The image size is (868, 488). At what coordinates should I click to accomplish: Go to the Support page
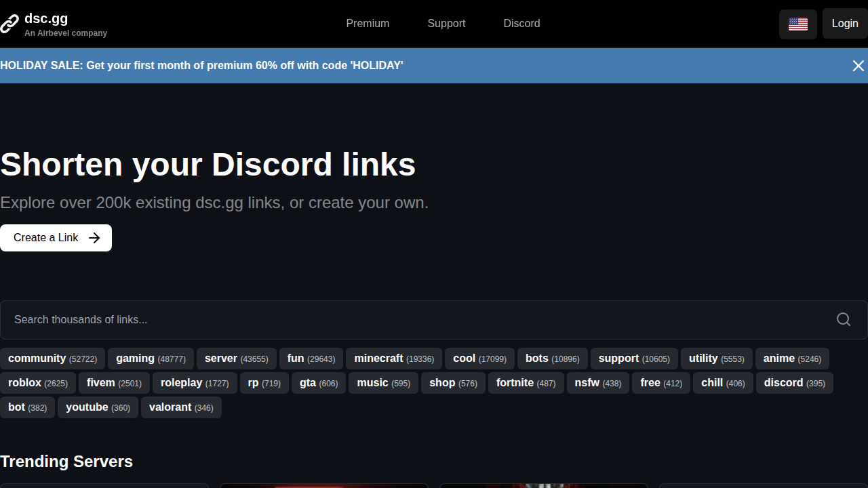click(x=446, y=24)
